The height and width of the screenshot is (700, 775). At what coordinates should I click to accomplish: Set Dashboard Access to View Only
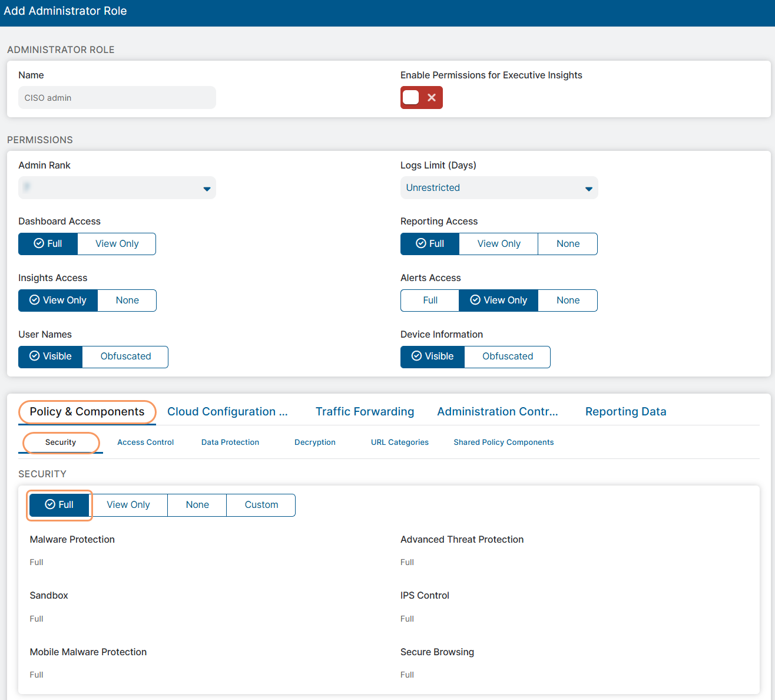pos(117,244)
